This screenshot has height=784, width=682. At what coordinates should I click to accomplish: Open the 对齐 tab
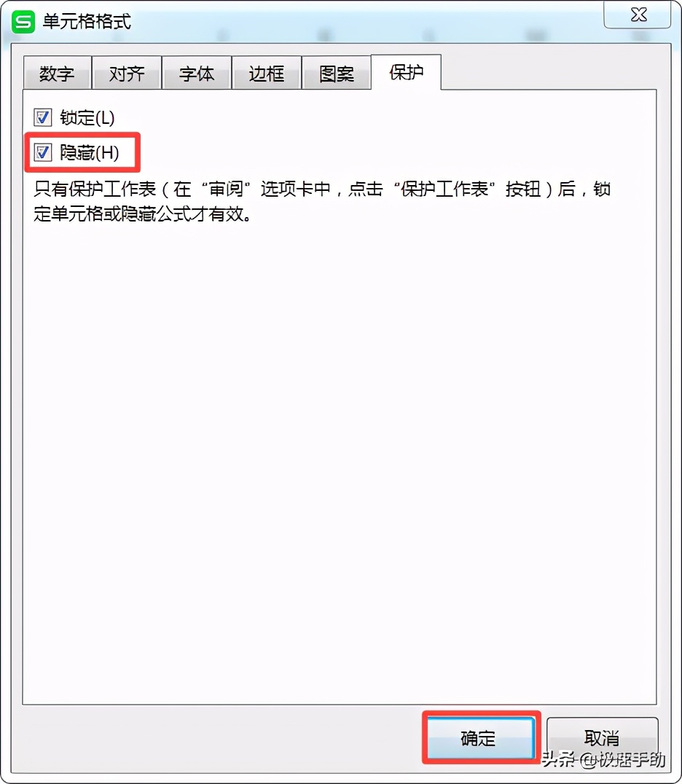[x=127, y=73]
